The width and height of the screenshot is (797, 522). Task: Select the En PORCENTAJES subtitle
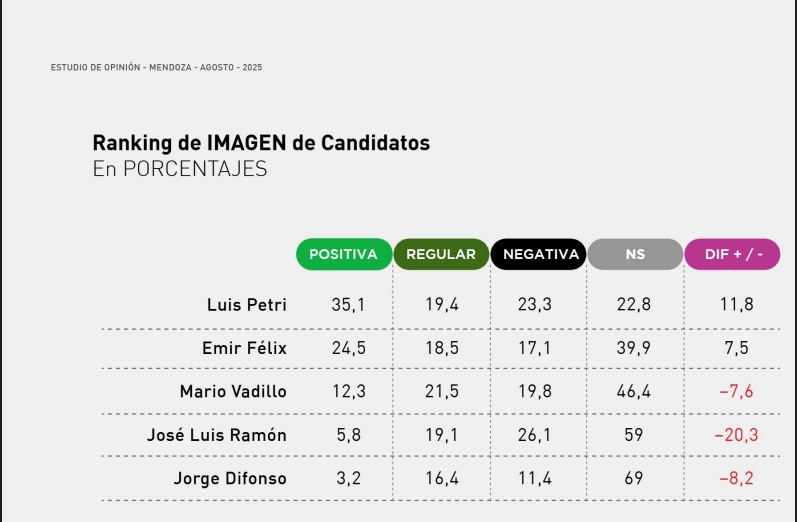tap(180, 169)
